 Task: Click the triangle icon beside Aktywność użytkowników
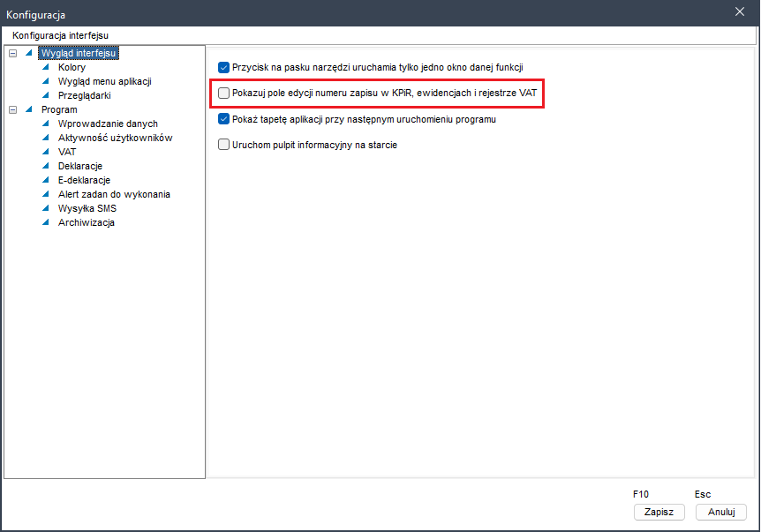click(46, 138)
